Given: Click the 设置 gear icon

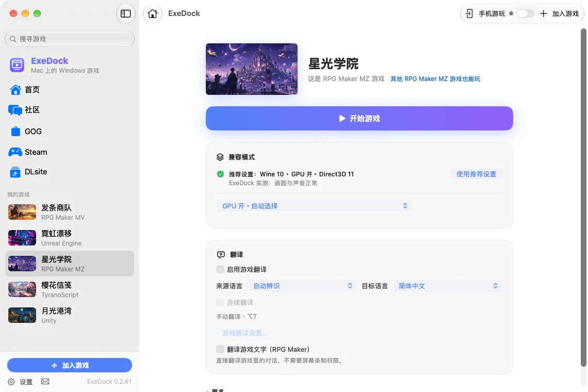Looking at the screenshot, I should [11, 382].
